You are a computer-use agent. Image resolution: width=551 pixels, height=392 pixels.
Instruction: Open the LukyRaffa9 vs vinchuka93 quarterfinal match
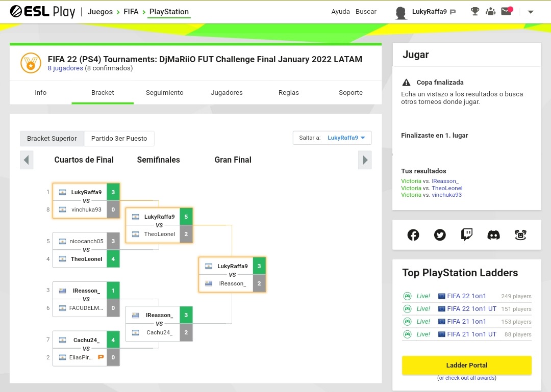click(86, 201)
